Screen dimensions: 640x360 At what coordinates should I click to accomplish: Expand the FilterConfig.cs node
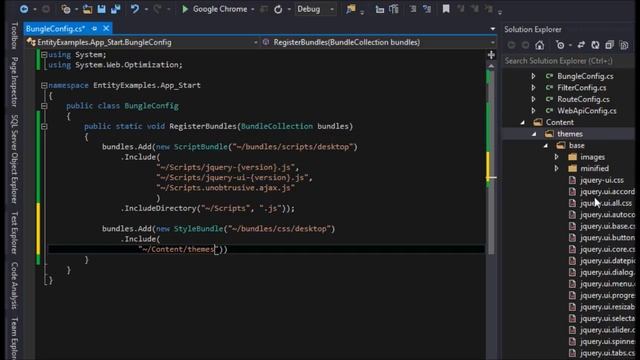(x=533, y=88)
